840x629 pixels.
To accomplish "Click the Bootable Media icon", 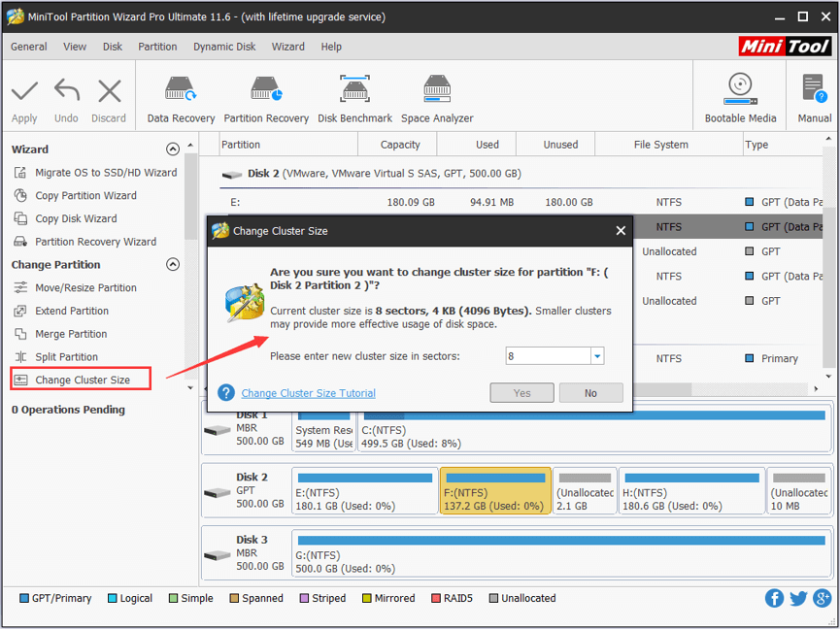I will pos(739,94).
